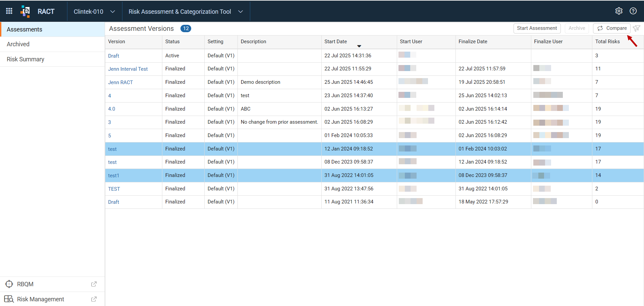Open test version started 12 Jan 2024

(x=112, y=149)
